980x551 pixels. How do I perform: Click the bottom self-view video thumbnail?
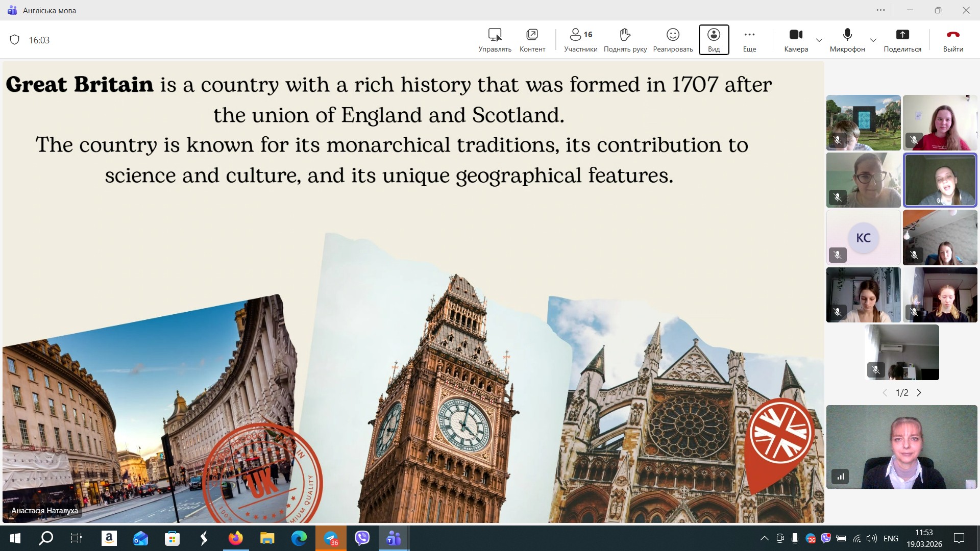pyautogui.click(x=901, y=447)
